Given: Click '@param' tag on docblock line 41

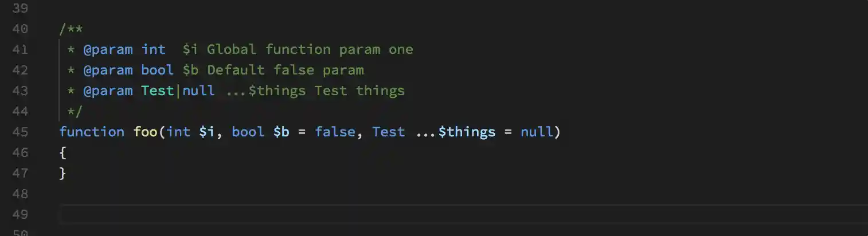Looking at the screenshot, I should click(108, 50).
